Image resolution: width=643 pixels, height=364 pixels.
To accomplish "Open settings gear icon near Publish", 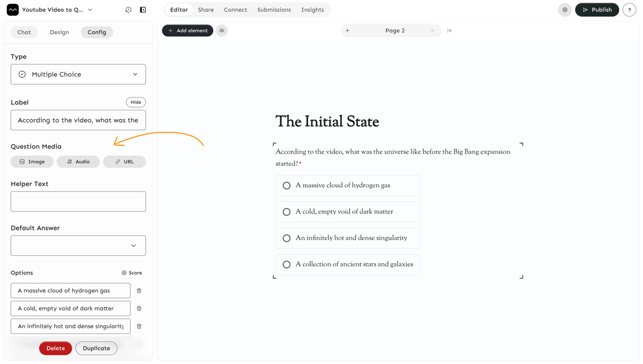I will pyautogui.click(x=565, y=10).
